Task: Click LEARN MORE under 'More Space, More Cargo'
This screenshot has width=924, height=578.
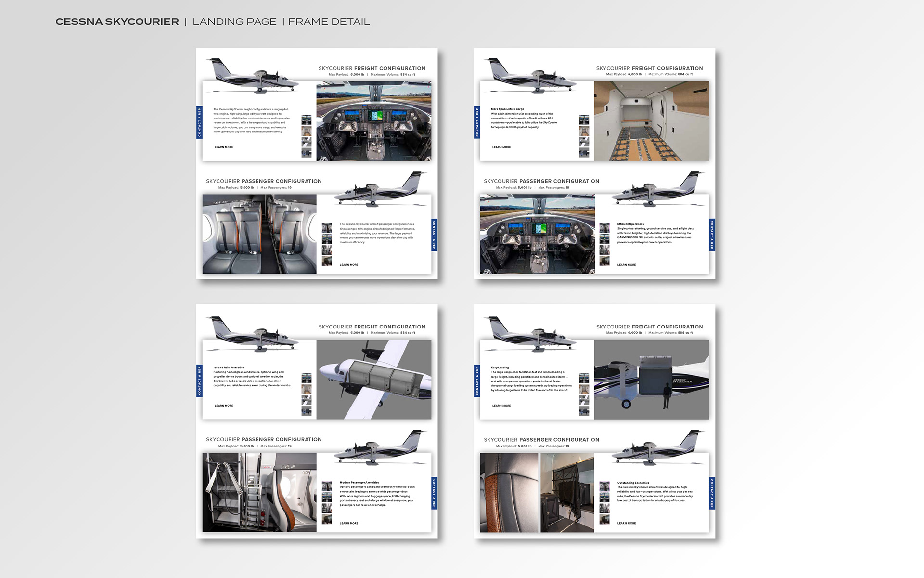Action: (501, 147)
